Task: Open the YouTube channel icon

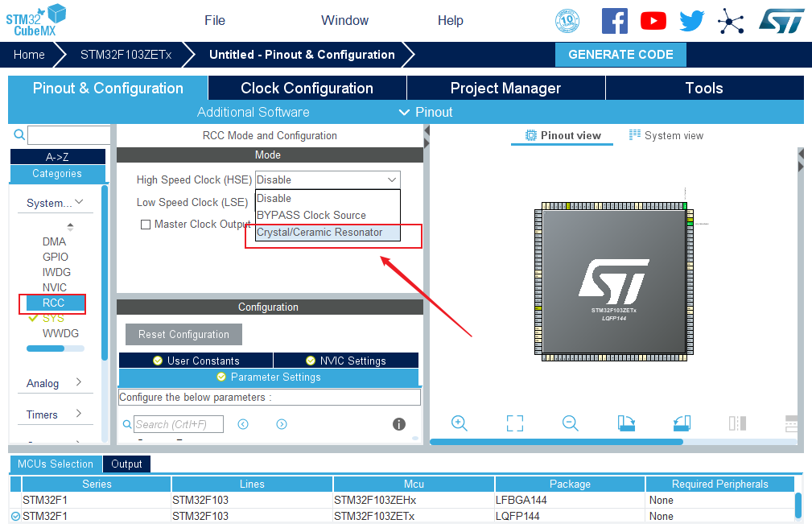Action: 653,20
